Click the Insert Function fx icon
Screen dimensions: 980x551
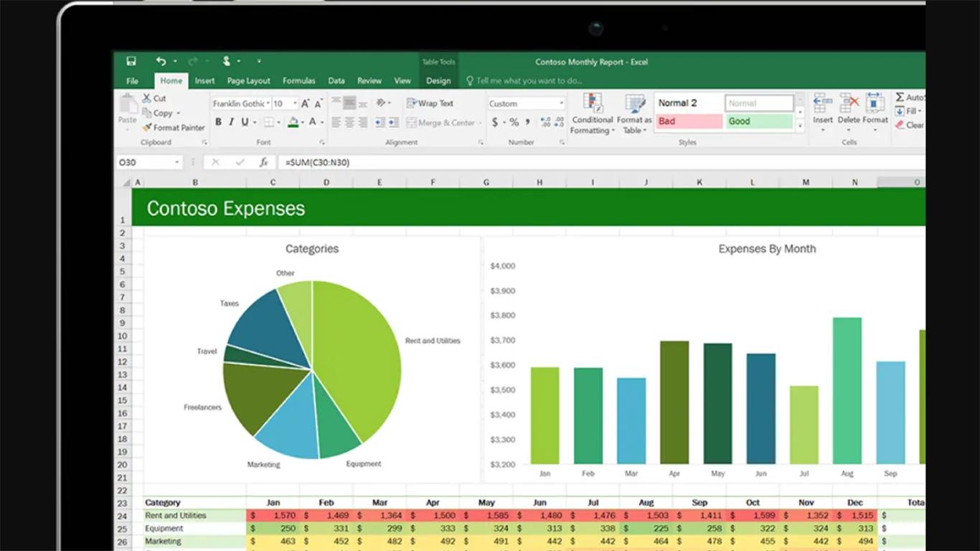click(263, 163)
